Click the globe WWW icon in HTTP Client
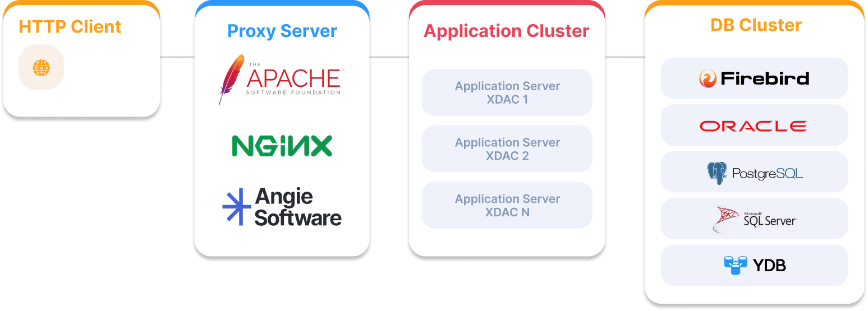 click(42, 68)
